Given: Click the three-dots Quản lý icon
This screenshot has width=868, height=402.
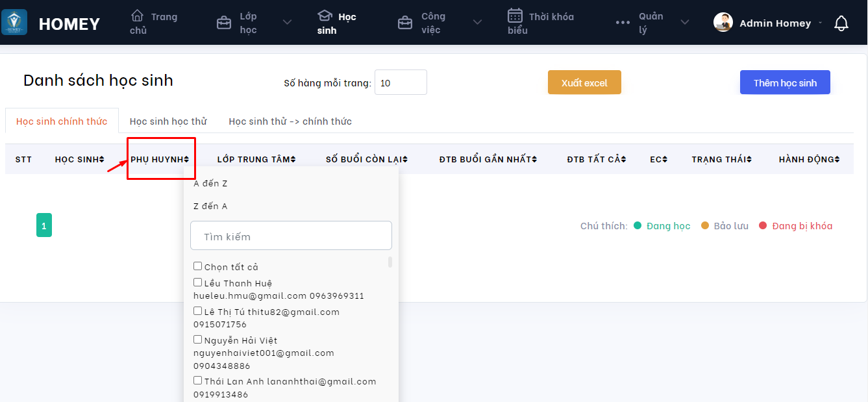Looking at the screenshot, I should coord(623,23).
